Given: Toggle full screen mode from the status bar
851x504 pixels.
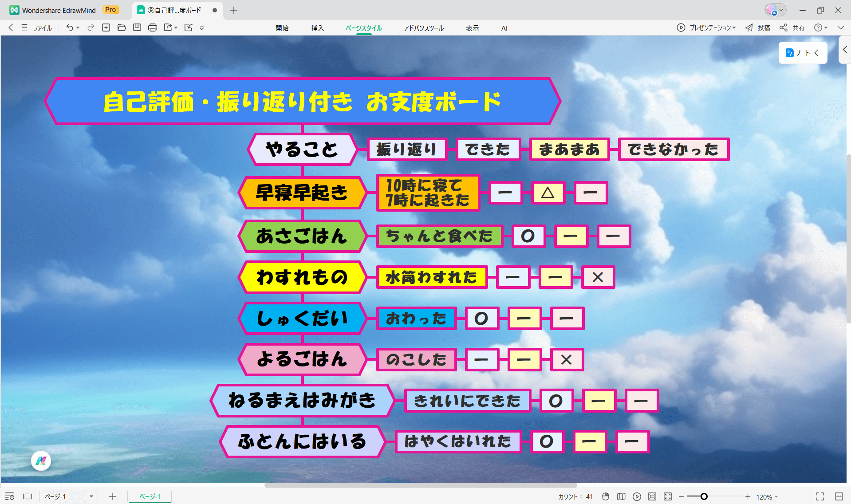Looking at the screenshot, I should [x=820, y=496].
